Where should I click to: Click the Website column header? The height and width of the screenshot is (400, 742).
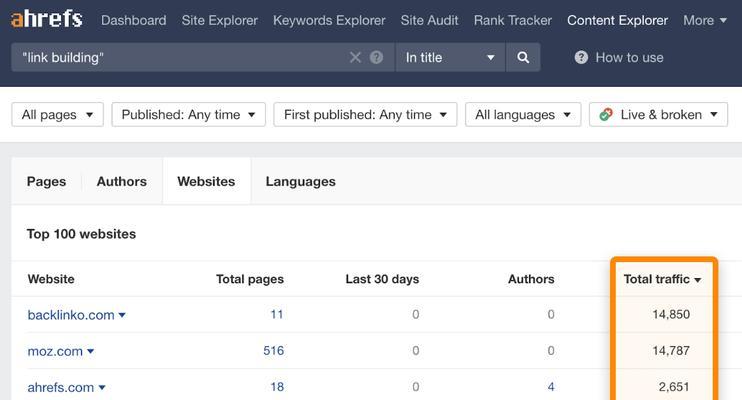point(51,279)
